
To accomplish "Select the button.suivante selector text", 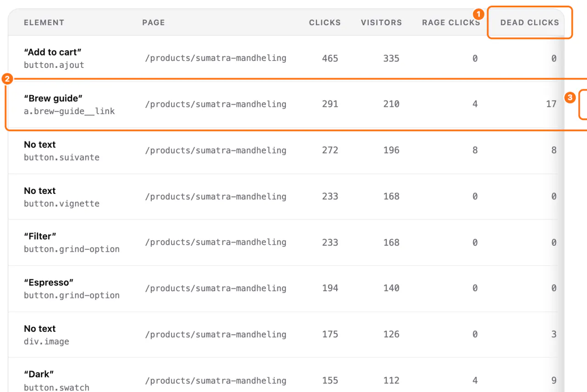I will coord(61,157).
